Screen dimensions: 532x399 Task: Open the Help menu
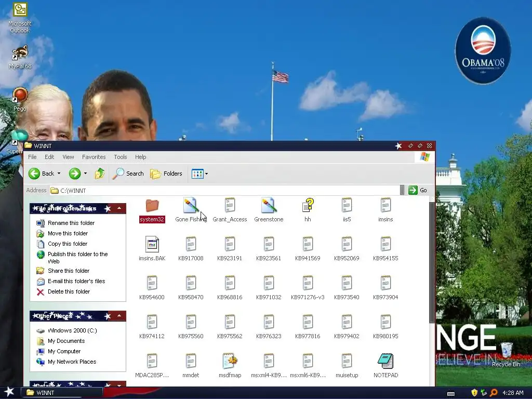coord(140,157)
